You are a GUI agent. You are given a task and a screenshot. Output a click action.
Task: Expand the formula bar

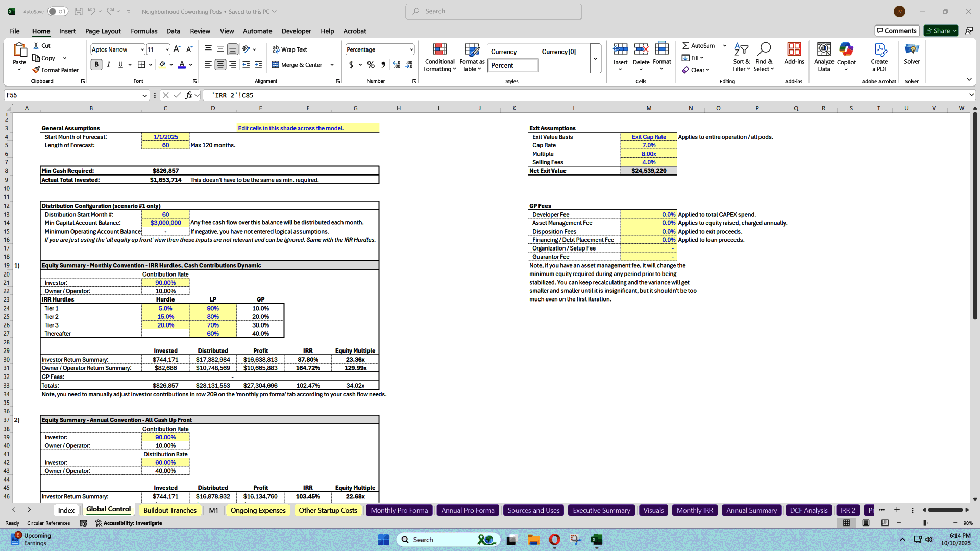[971, 95]
